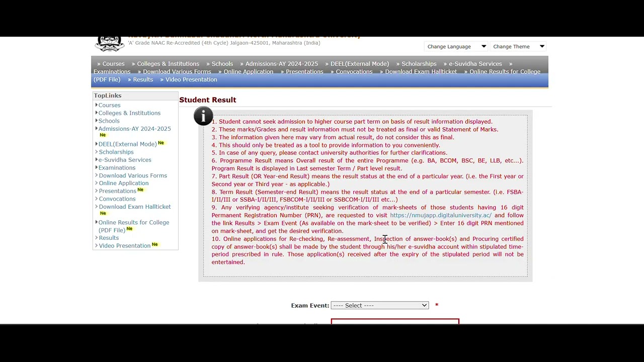Click arrow bullet before sidebar Examinations
Image resolution: width=644 pixels, height=362 pixels.
pyautogui.click(x=97, y=167)
